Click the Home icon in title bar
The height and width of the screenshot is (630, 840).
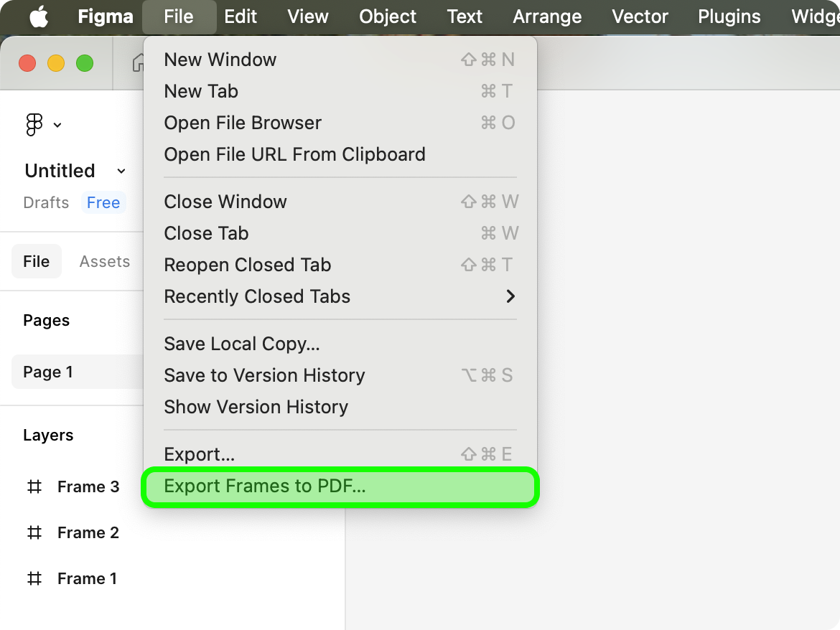138,62
